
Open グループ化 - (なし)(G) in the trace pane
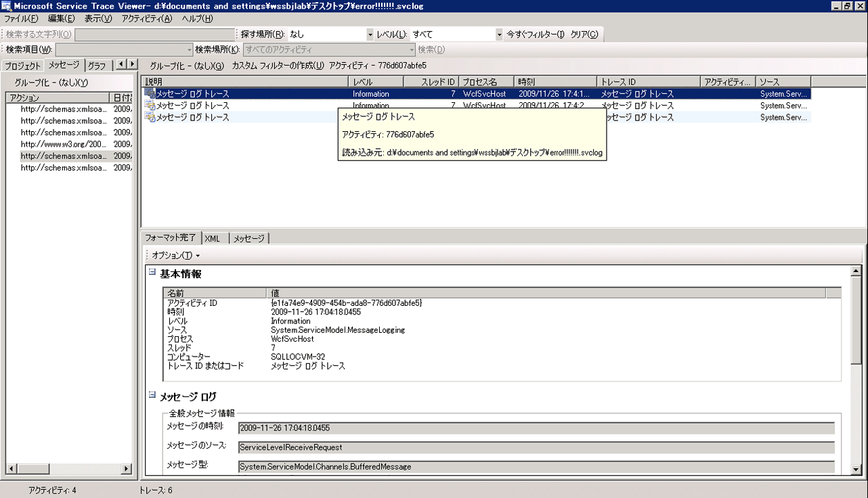(186, 66)
